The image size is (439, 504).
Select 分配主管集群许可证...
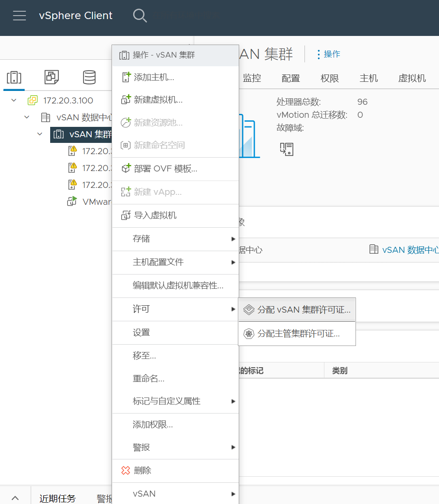pyautogui.click(x=297, y=334)
